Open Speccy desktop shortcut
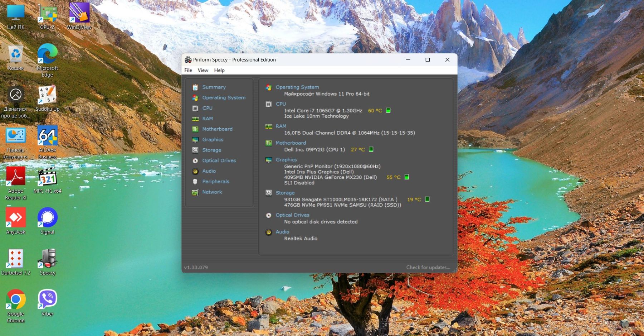 (x=47, y=262)
